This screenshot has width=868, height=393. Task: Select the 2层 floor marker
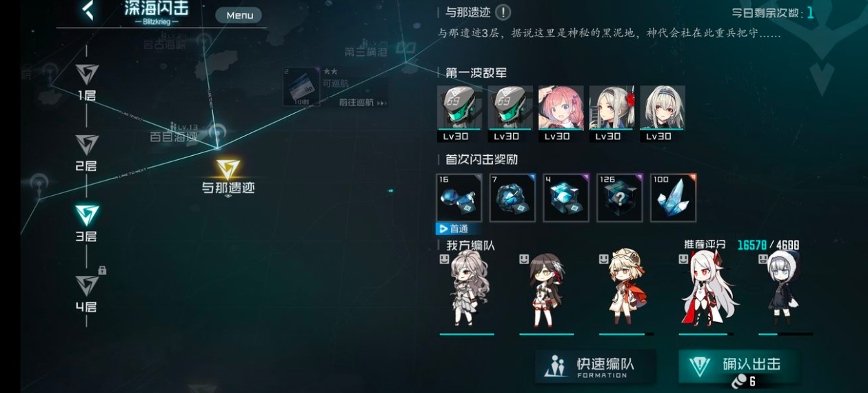pyautogui.click(x=87, y=153)
